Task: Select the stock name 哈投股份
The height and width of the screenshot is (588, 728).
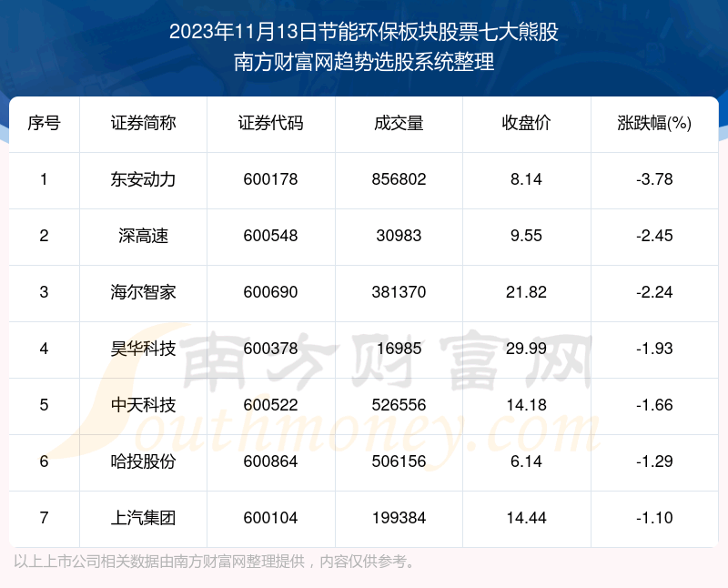Action: coord(143,461)
